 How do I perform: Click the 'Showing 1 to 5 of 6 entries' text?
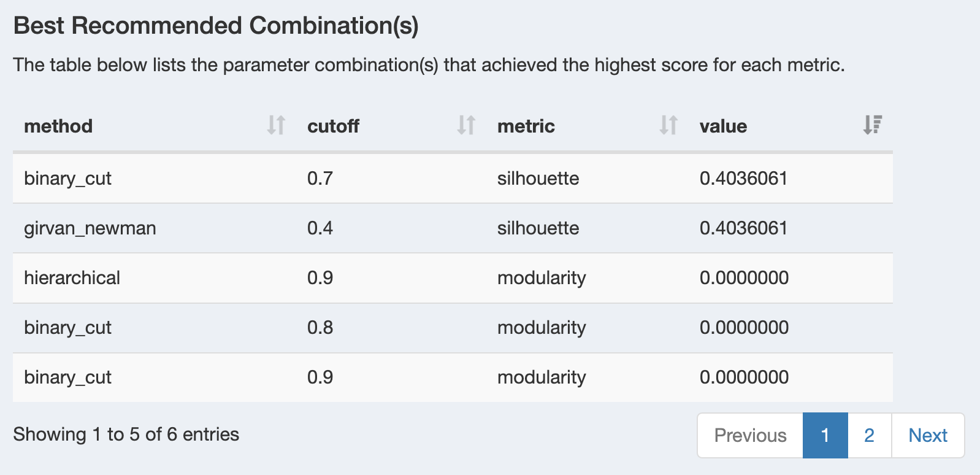point(126,434)
